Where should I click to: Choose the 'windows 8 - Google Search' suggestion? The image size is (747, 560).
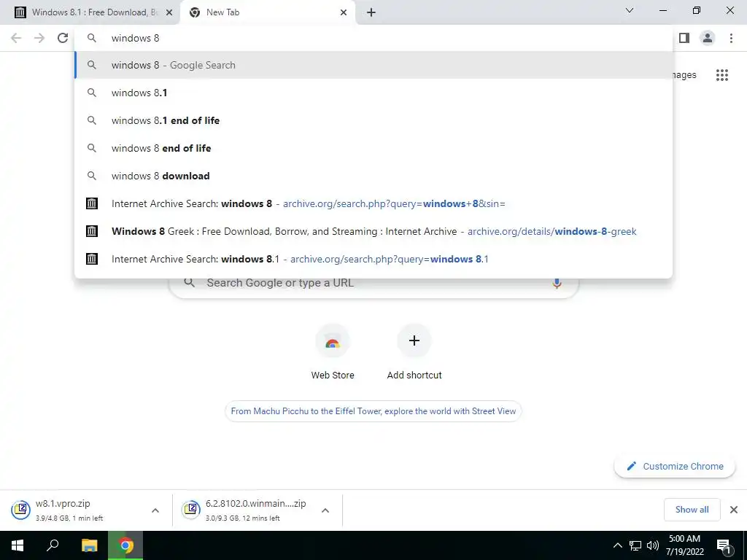point(373,65)
